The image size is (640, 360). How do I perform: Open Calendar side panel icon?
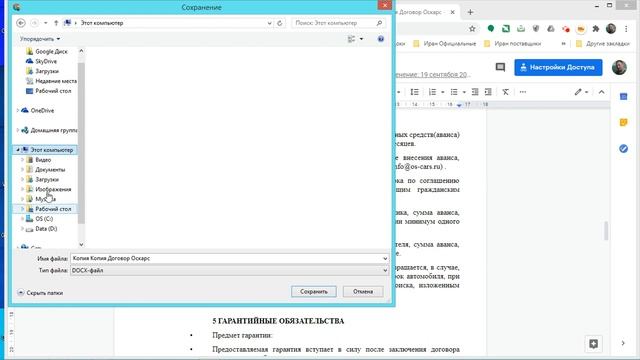pyautogui.click(x=623, y=97)
